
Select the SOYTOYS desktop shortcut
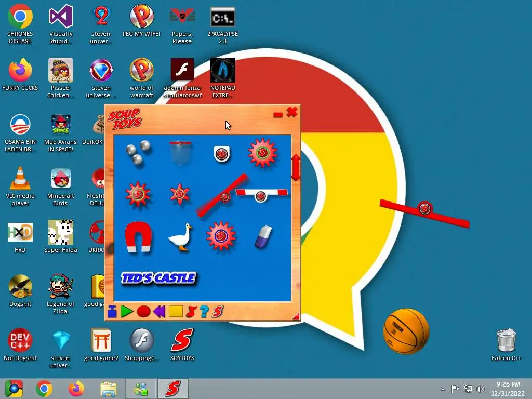tap(182, 345)
